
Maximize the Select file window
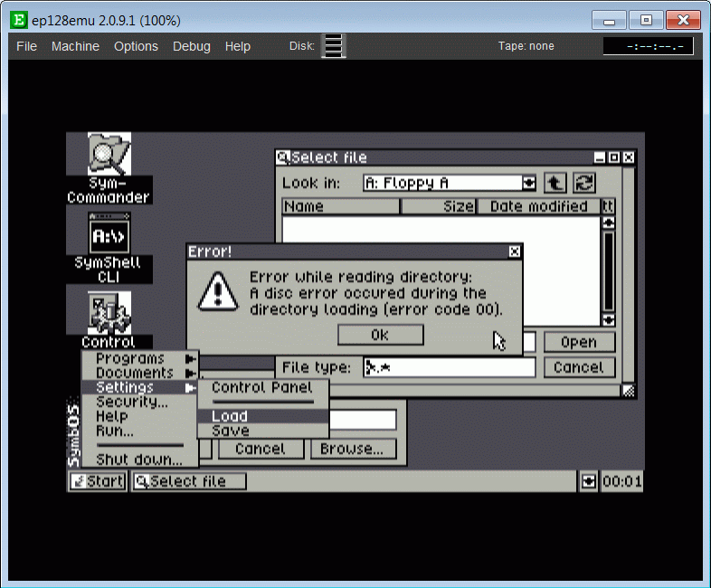[x=614, y=157]
